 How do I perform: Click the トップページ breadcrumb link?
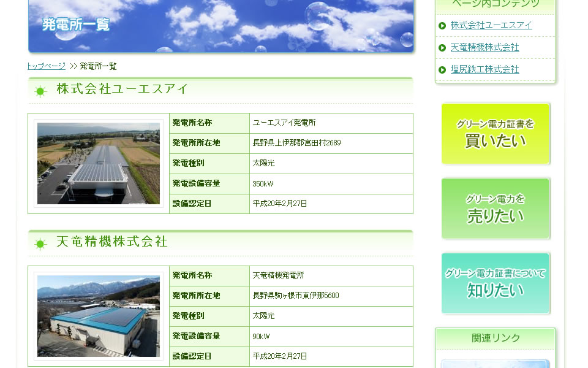47,66
